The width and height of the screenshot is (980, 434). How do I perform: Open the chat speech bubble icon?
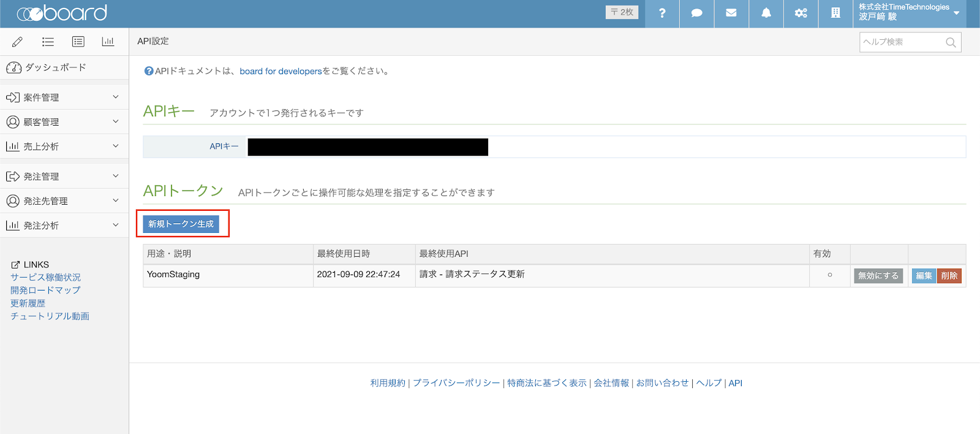(696, 13)
